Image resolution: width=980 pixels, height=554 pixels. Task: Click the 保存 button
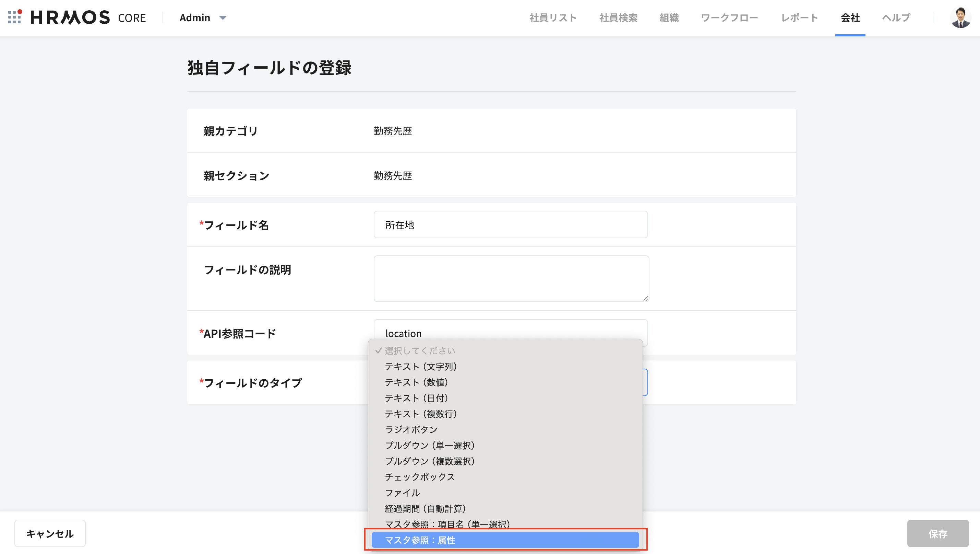pos(937,533)
